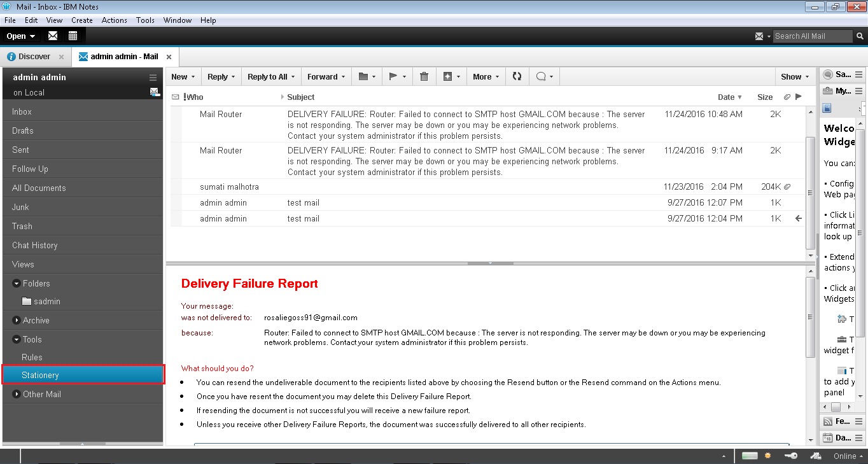Close the admin admin - Mail tab
The height and width of the screenshot is (464, 868).
point(169,57)
